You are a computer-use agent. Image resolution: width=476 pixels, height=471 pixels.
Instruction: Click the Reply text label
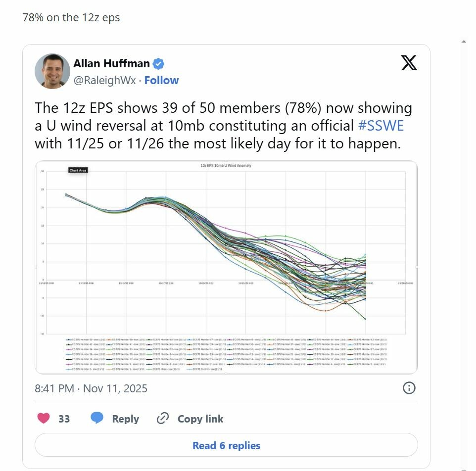pyautogui.click(x=125, y=419)
